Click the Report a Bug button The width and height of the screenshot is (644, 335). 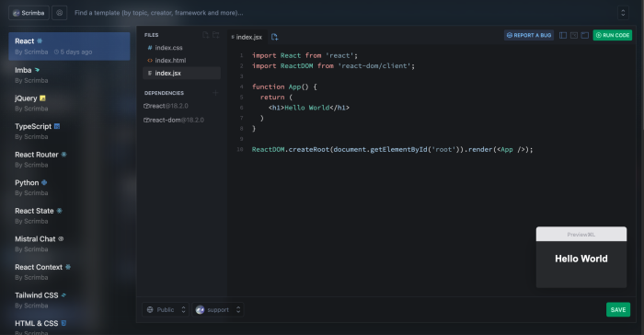pyautogui.click(x=529, y=35)
